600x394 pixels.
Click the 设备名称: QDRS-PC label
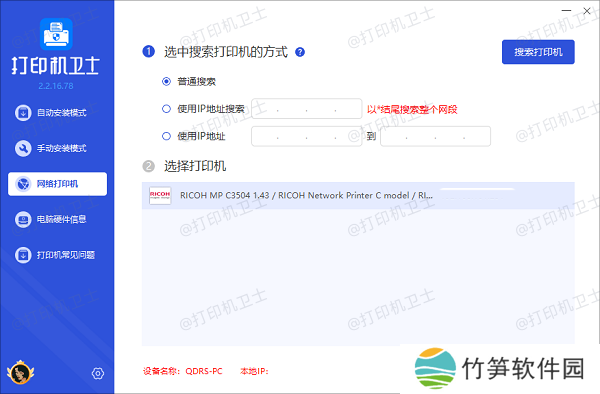183,371
